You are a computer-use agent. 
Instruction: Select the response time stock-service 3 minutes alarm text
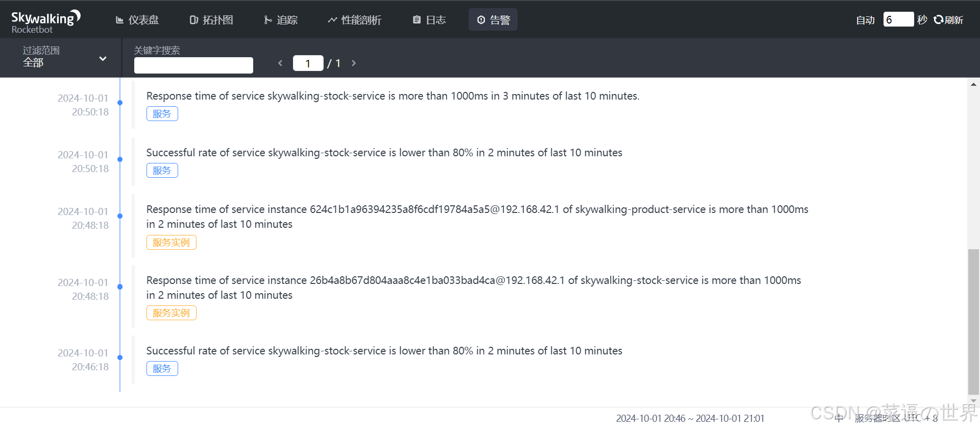click(393, 96)
